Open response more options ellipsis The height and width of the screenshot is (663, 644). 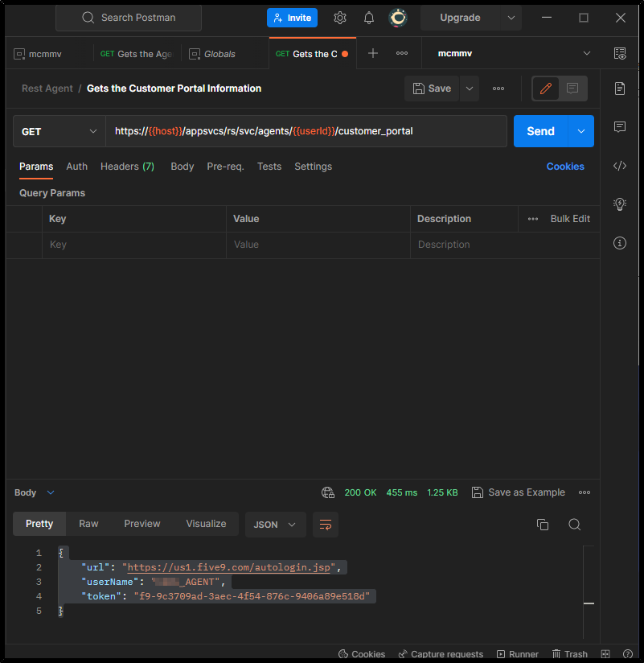585,492
